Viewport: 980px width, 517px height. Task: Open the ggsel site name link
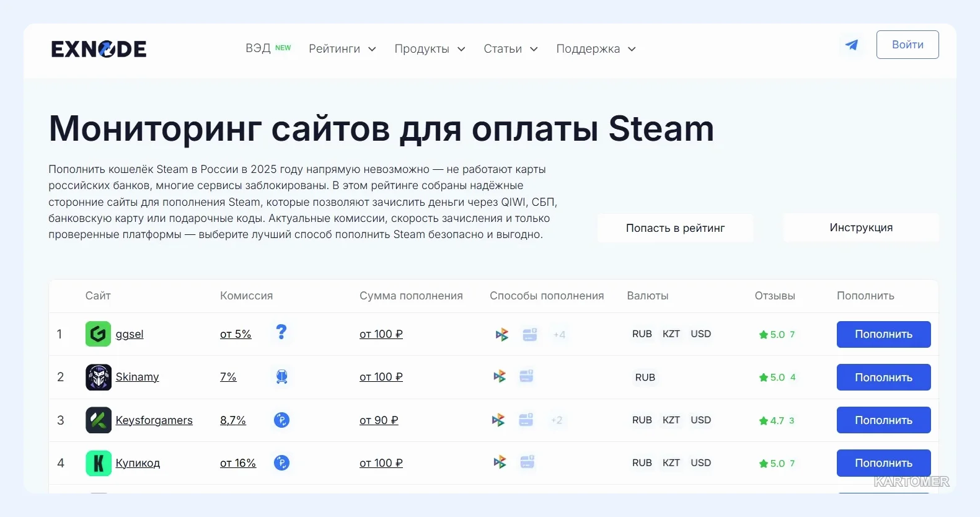click(130, 334)
